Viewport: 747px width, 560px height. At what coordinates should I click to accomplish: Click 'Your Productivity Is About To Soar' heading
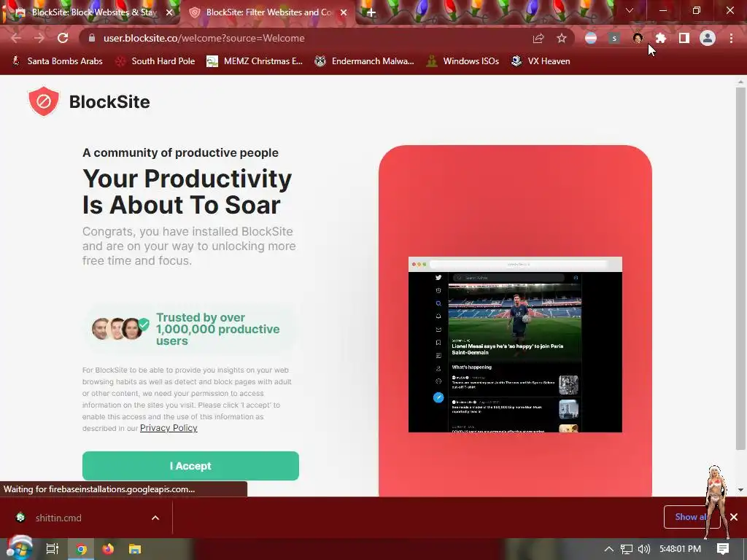tap(187, 192)
